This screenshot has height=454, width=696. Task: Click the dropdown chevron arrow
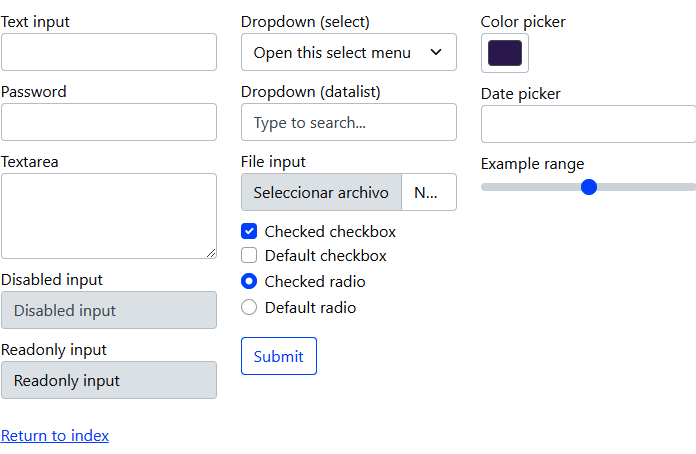click(x=436, y=53)
